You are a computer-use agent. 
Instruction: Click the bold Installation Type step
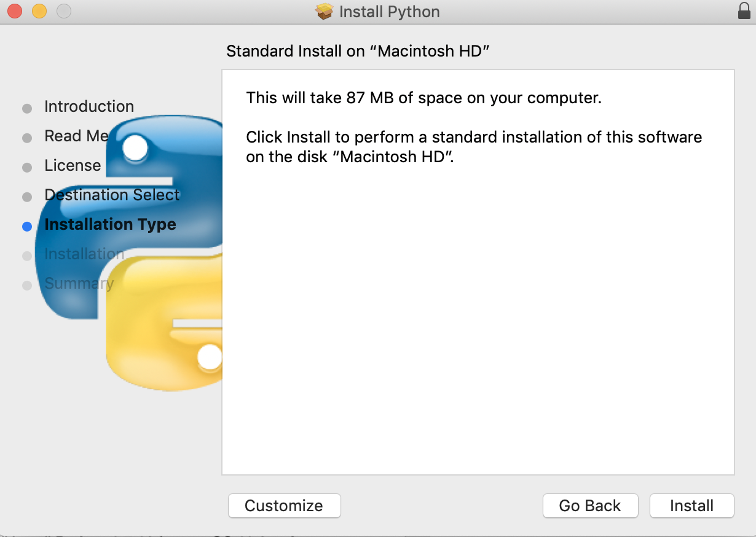pyautogui.click(x=110, y=225)
